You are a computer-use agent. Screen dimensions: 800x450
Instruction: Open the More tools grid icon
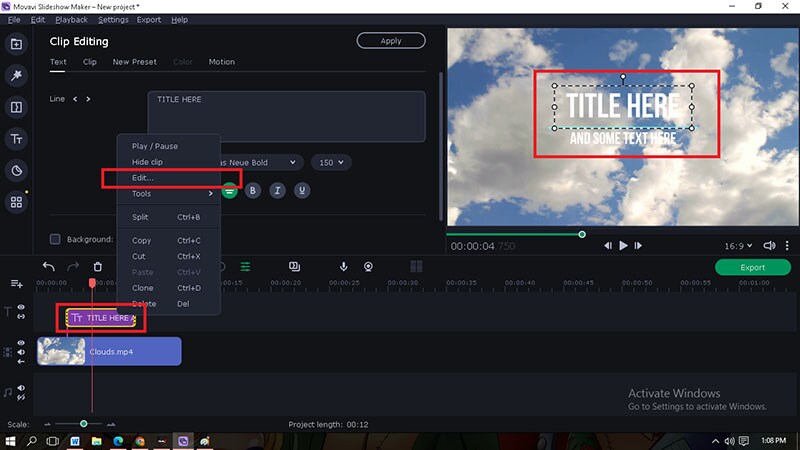pos(16,202)
